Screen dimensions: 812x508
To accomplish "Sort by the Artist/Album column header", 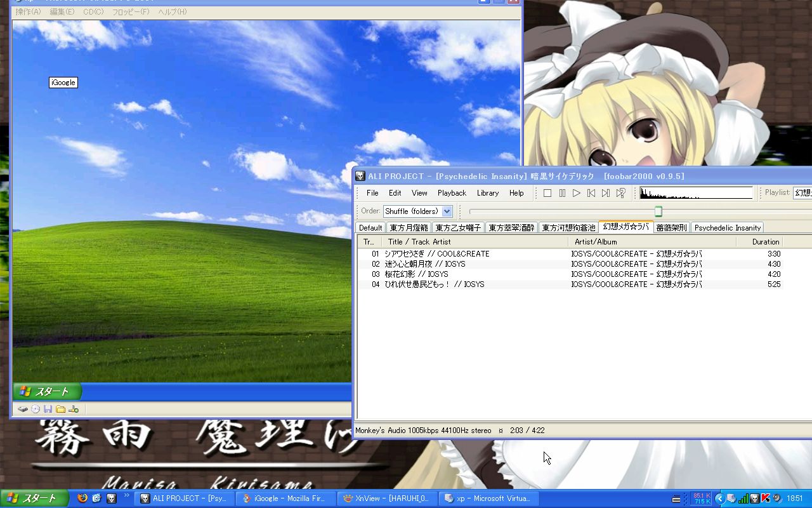I will click(x=652, y=242).
